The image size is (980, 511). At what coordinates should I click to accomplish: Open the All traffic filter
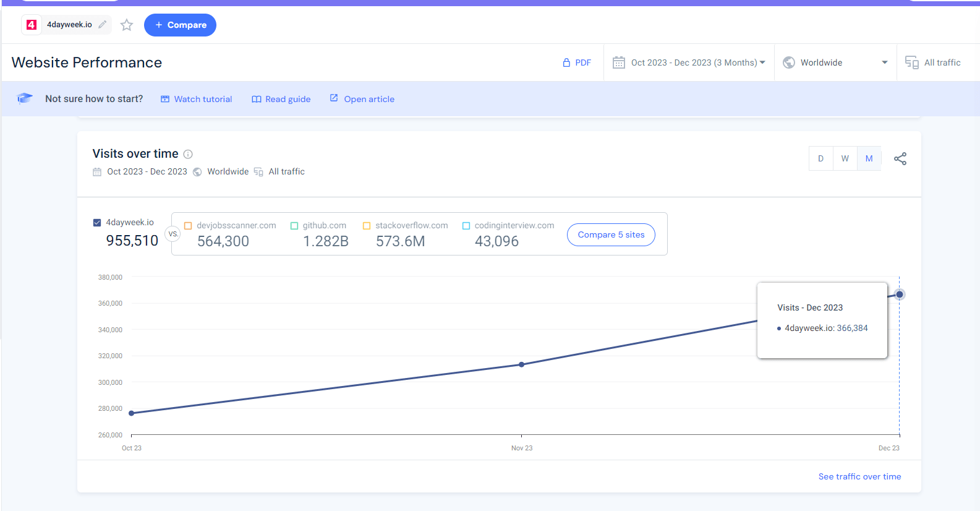coord(933,62)
